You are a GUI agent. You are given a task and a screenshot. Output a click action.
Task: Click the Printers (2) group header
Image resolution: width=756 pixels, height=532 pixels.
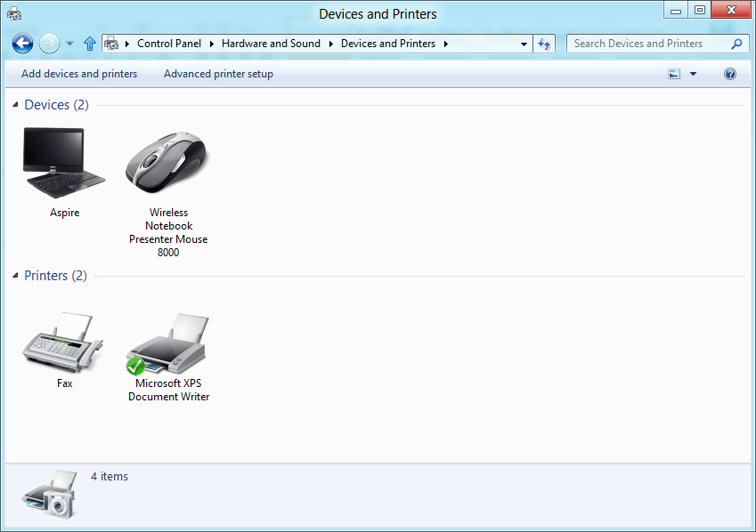point(55,276)
